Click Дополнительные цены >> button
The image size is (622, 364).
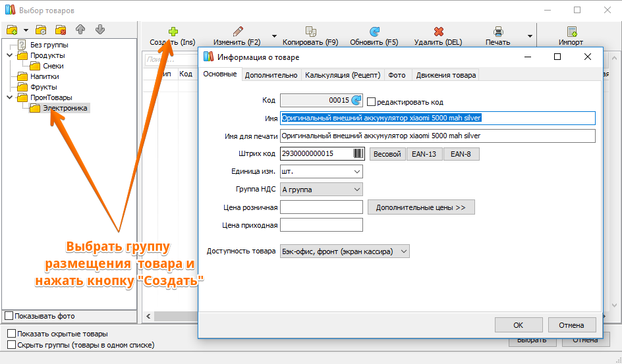click(421, 207)
